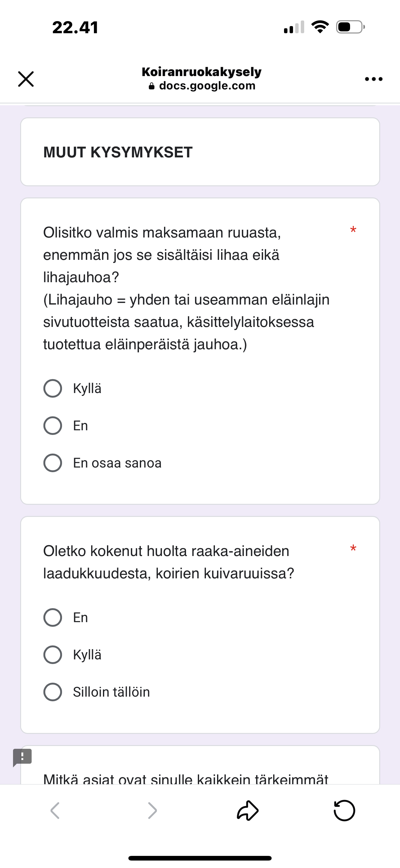The image size is (400, 868).
Task: Tap the Wi-Fi status icon
Action: 320,27
